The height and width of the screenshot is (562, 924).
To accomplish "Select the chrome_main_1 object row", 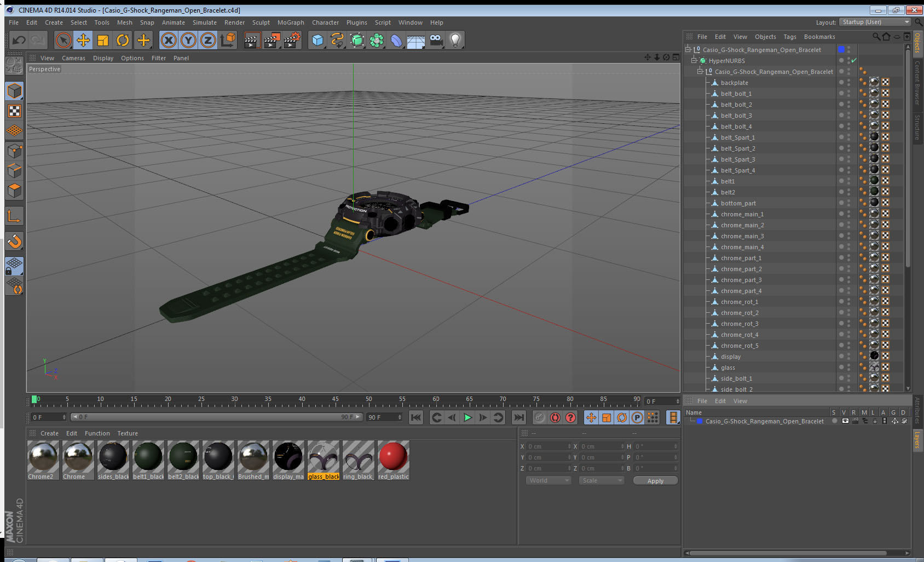I will click(742, 214).
